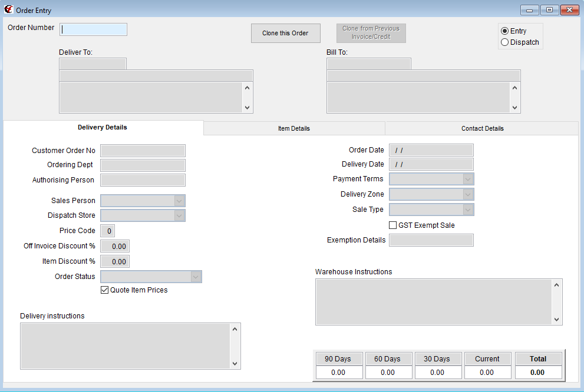The image size is (584, 392).
Task: Open the Sale Type dropdown
Action: coord(467,210)
